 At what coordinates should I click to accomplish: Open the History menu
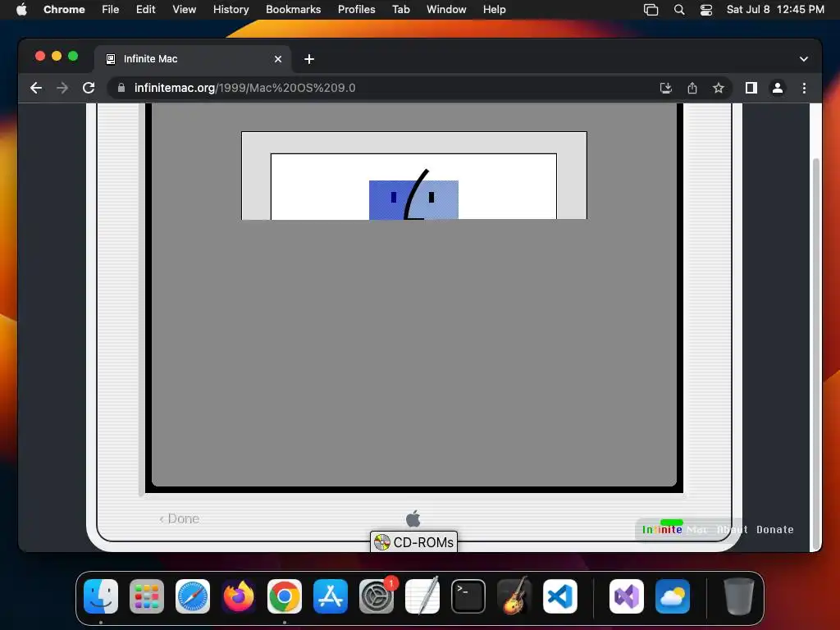[231, 9]
